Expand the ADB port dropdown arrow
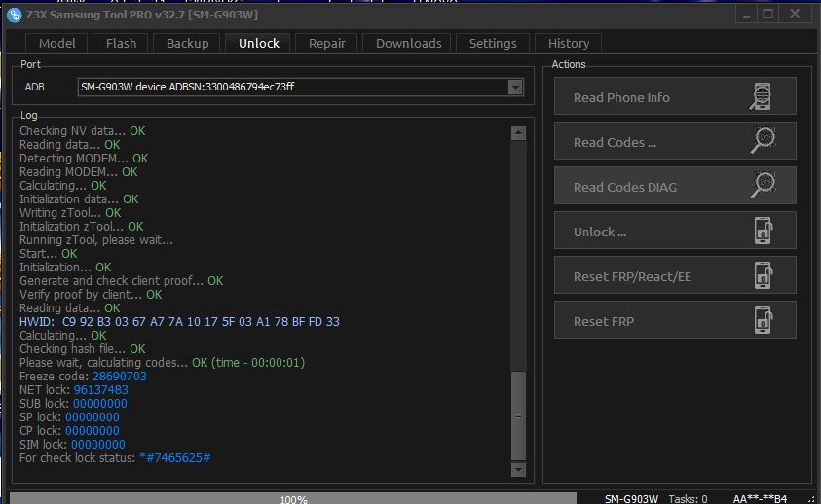Image resolution: width=821 pixels, height=504 pixels. pos(515,88)
